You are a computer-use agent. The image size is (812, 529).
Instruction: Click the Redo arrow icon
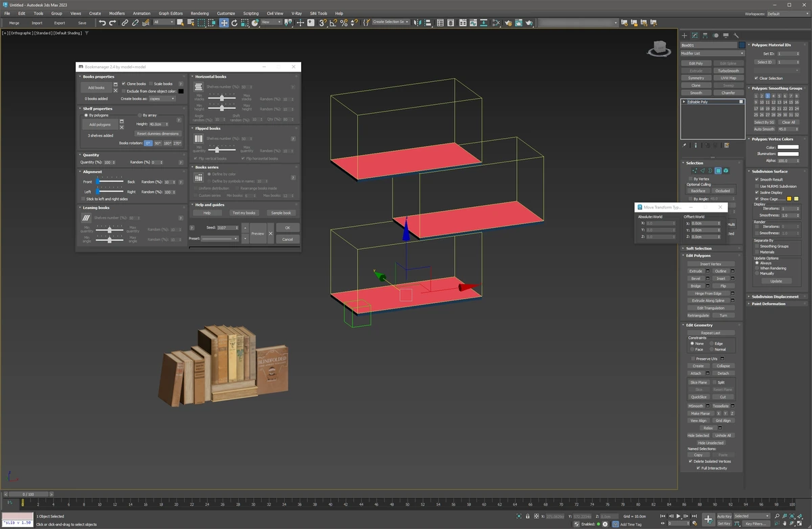coord(113,22)
